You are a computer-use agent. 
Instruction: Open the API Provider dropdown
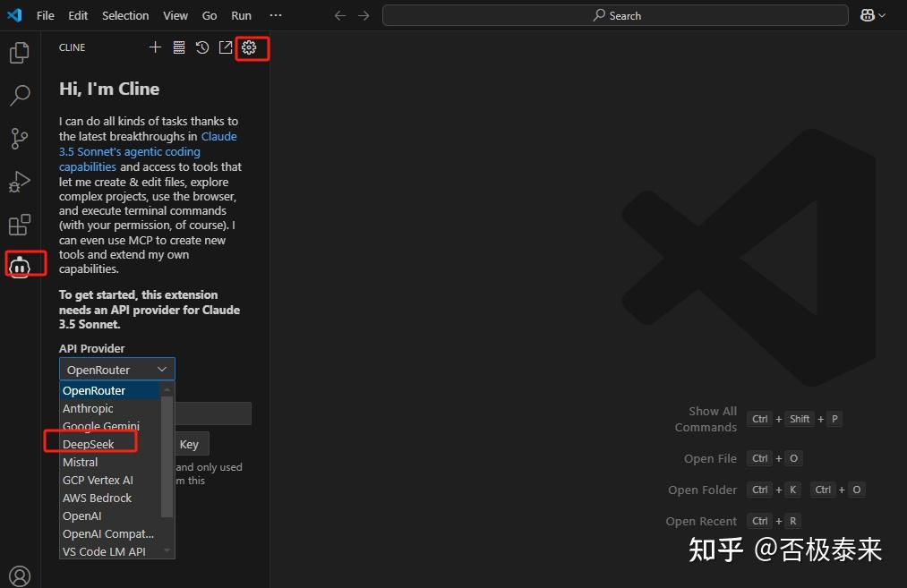tap(116, 369)
